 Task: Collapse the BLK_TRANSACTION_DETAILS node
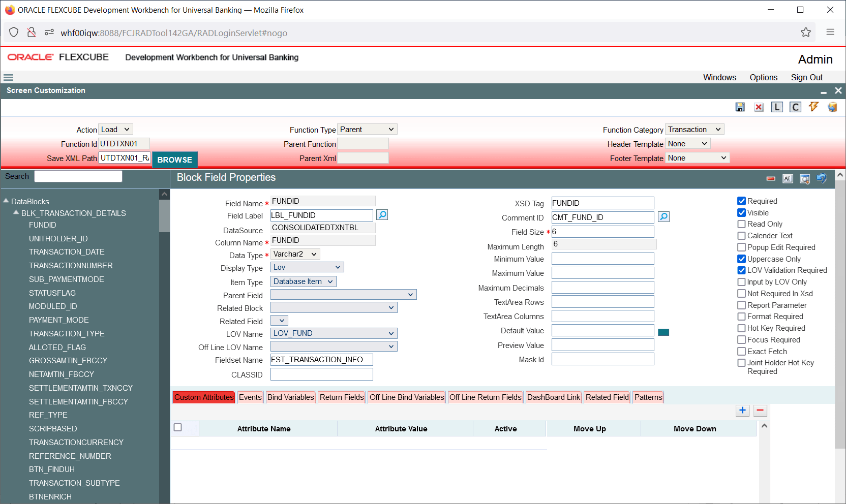16,212
